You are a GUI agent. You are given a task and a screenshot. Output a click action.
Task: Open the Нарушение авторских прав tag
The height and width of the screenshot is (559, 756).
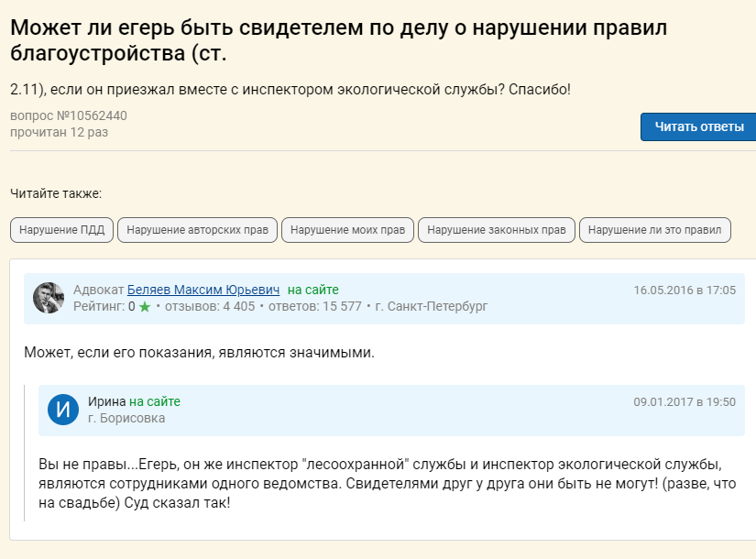pos(197,230)
